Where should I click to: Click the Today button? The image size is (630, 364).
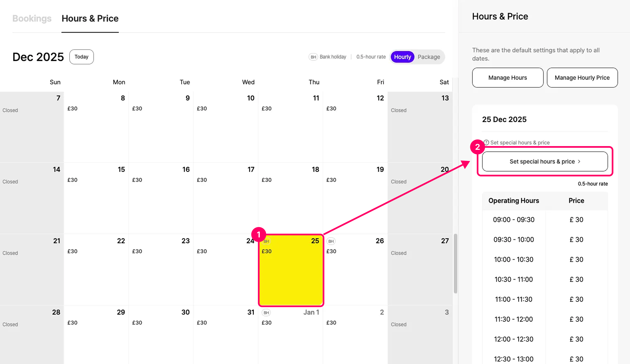point(82,57)
